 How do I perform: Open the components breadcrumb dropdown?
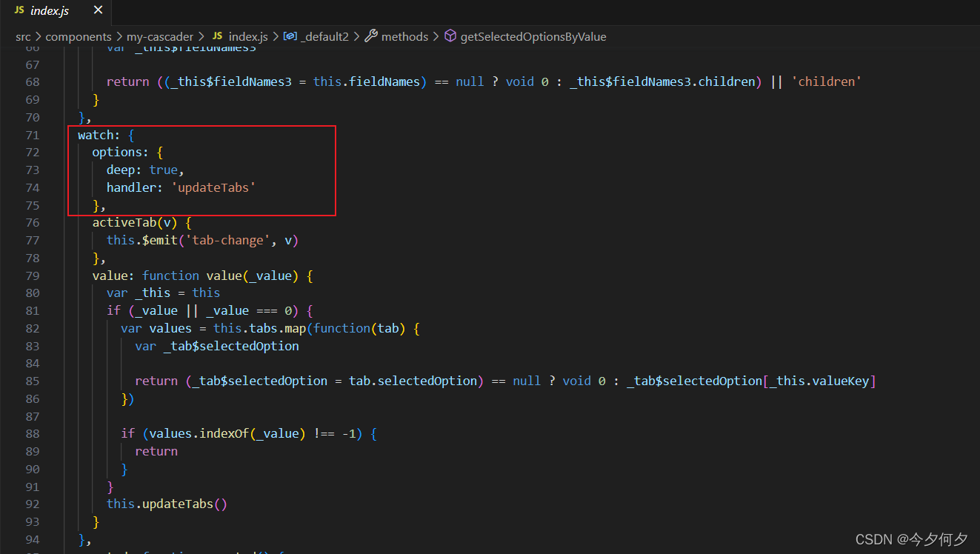click(x=79, y=36)
